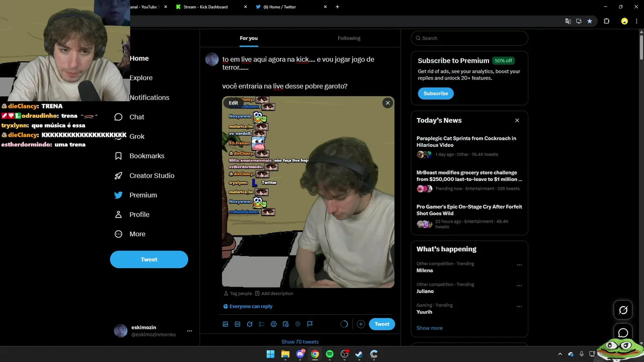Remove the attached image with X
The height and width of the screenshot is (362, 644).
(387, 103)
